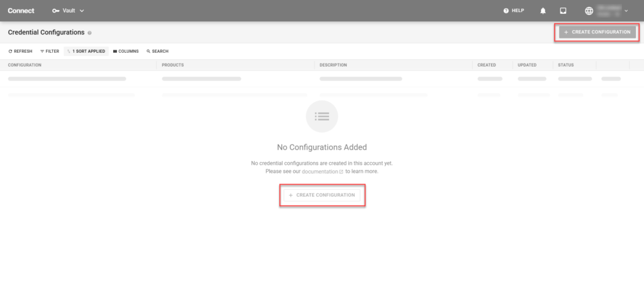Click the notifications bell icon
Screen dimensions: 644x308
pos(543,11)
